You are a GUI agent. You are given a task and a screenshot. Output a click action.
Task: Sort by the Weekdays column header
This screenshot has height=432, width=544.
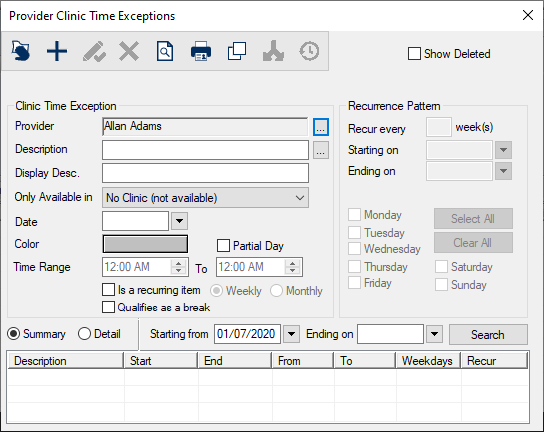click(428, 361)
